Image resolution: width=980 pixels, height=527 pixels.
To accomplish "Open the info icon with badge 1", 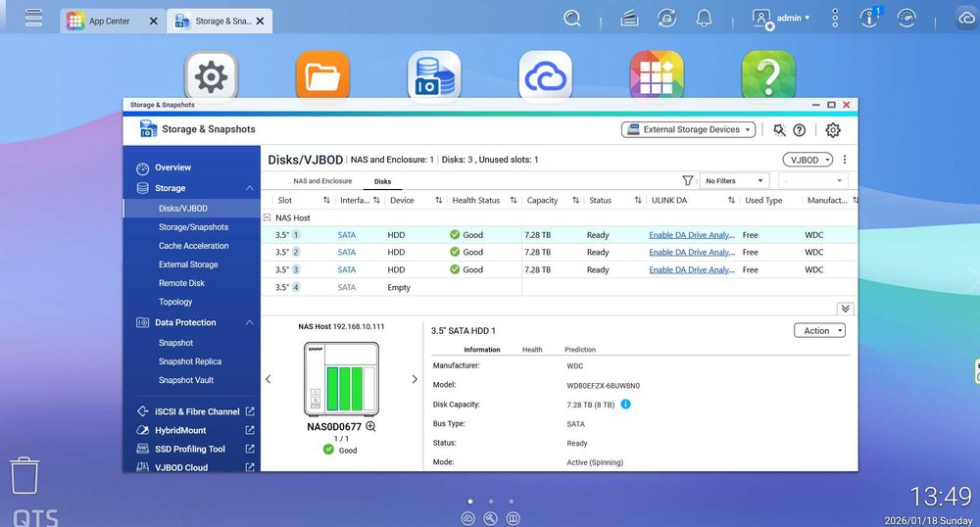I will tap(869, 18).
